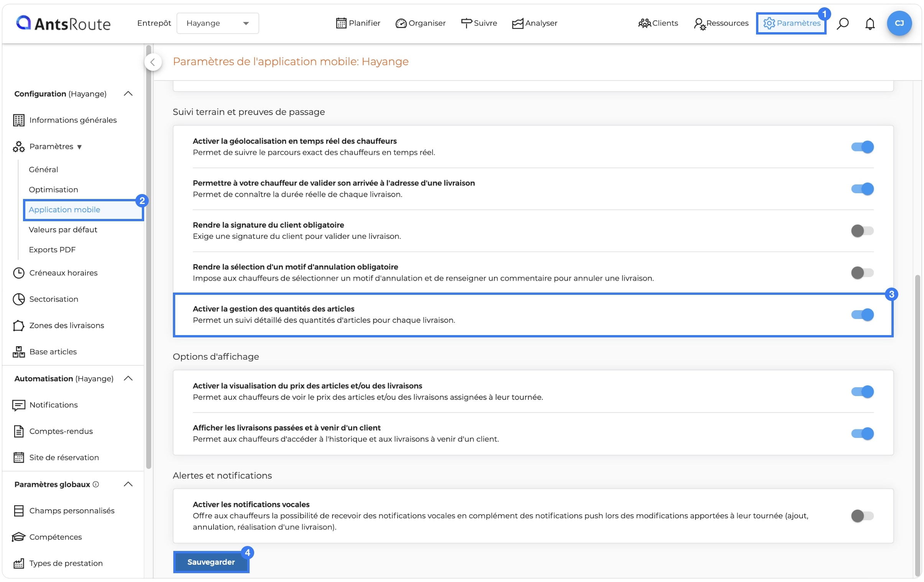Open the Clients group icon
Screen dimensions: 924x582
[644, 23]
